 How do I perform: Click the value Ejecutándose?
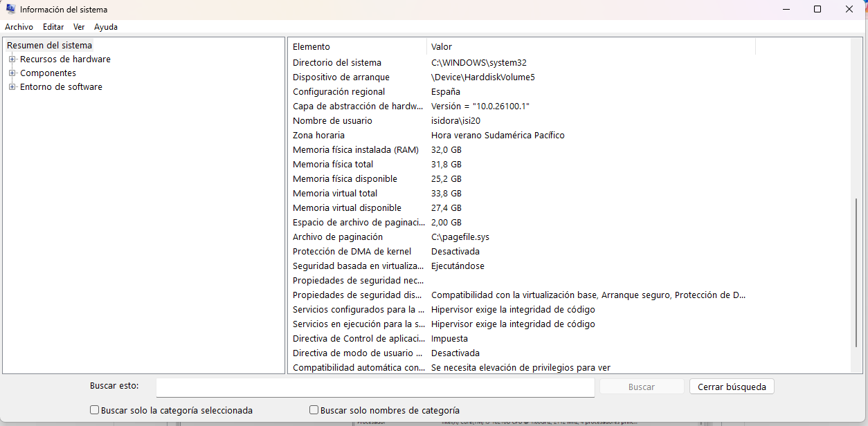[458, 266]
